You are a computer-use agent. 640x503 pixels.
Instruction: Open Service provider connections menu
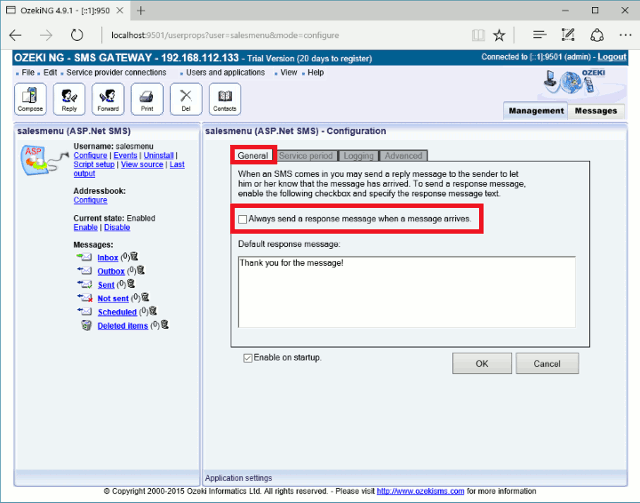click(x=116, y=72)
